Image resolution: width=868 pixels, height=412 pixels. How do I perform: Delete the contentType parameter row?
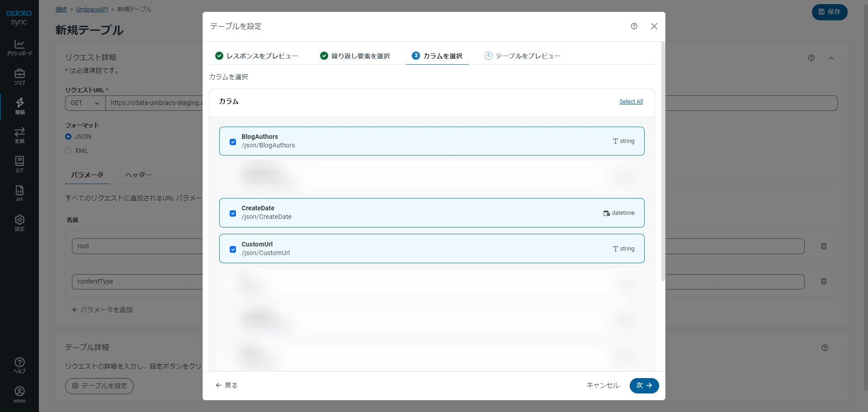(x=824, y=281)
